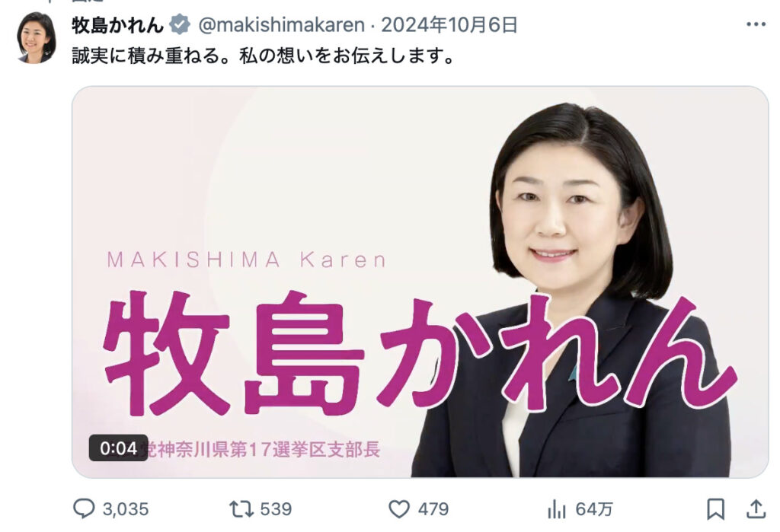
Task: Click the blue verified badge
Action: coord(180,24)
